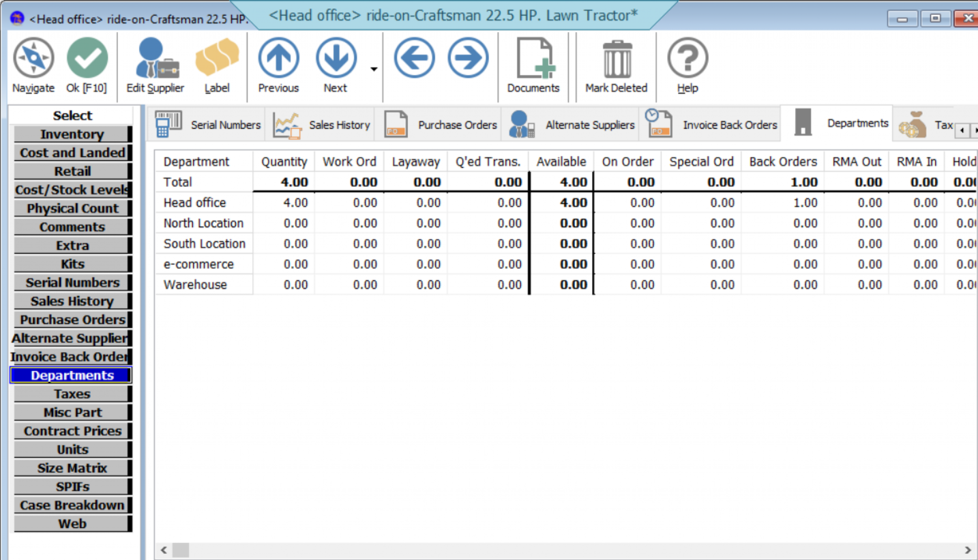Select the Warehouse row in the table

click(195, 284)
